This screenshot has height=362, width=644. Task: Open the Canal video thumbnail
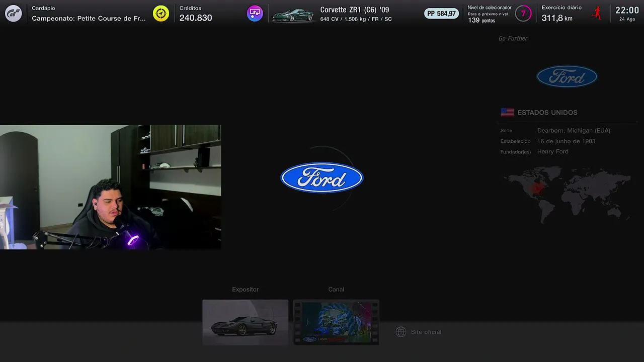point(336,322)
